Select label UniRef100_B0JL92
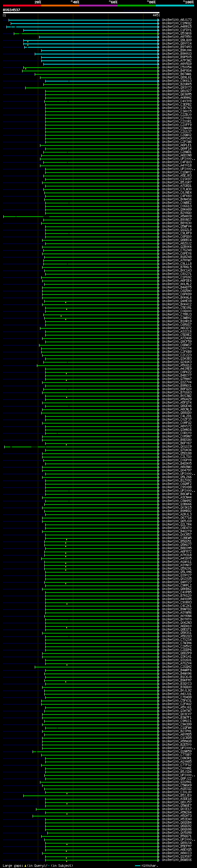 [x=177, y=690]
